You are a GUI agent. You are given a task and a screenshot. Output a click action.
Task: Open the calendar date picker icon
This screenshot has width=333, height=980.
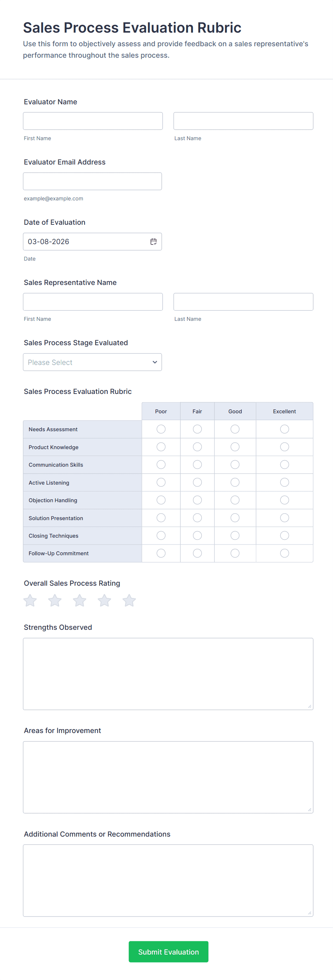tap(153, 242)
